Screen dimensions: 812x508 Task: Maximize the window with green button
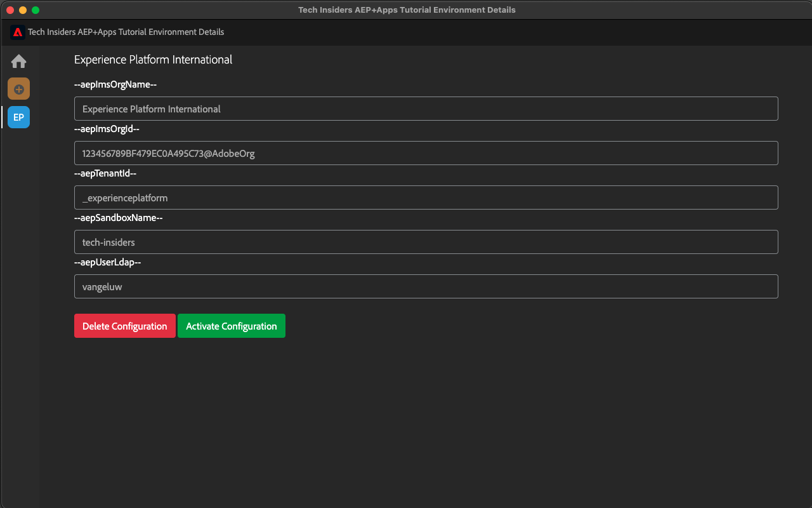[x=36, y=10]
